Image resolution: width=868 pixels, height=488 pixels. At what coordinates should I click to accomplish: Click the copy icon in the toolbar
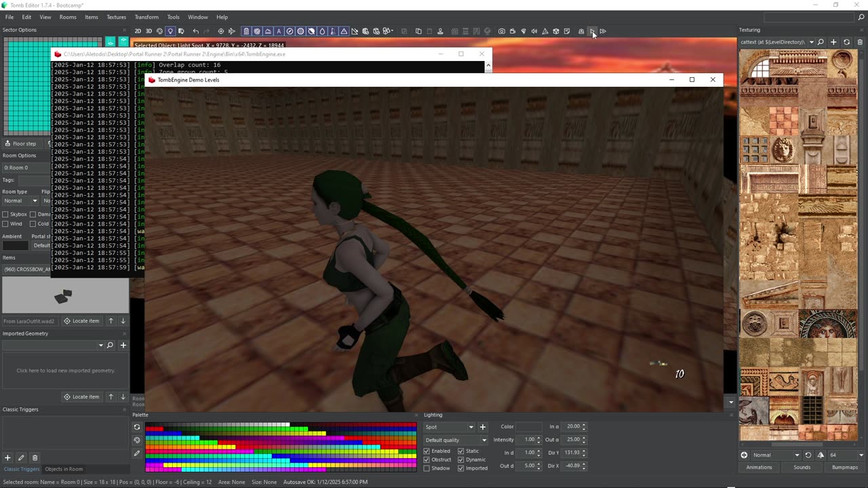(x=418, y=31)
